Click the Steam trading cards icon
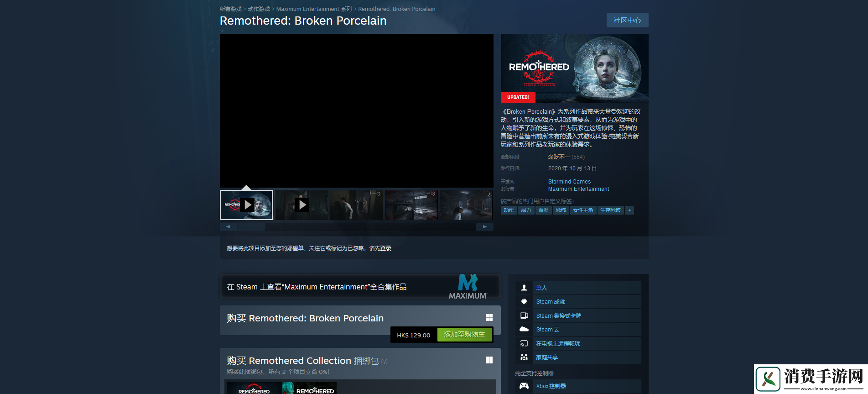Screen dimensions: 868x394 click(524, 315)
